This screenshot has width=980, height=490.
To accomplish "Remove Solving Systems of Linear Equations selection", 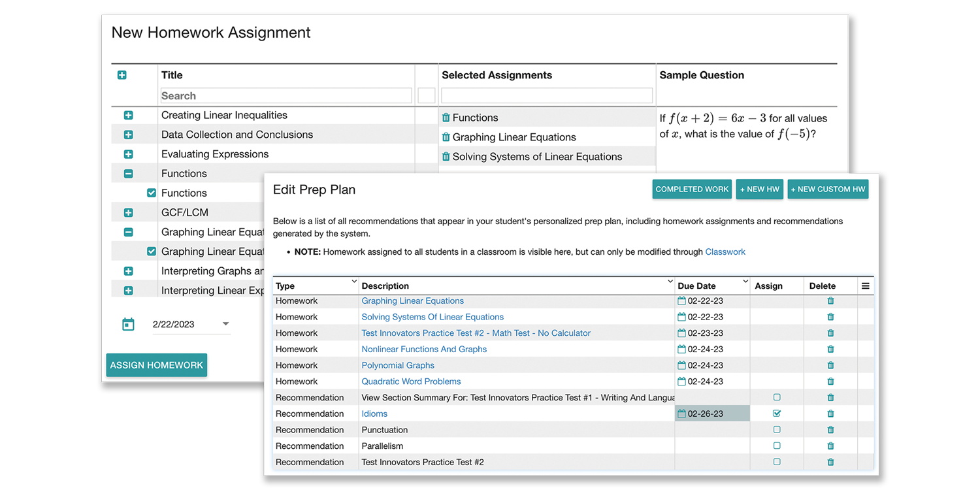I will [x=446, y=157].
